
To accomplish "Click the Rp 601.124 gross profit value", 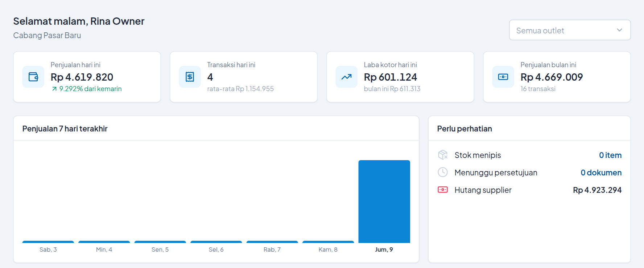I will 391,77.
